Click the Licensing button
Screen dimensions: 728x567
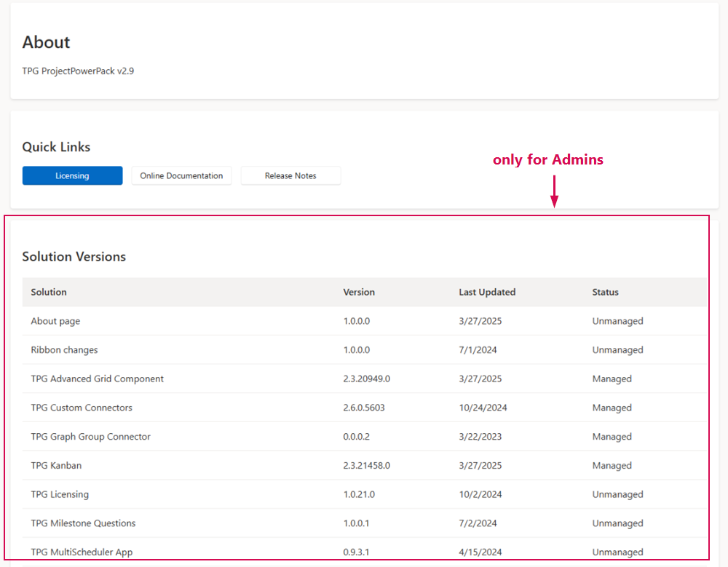pos(72,175)
